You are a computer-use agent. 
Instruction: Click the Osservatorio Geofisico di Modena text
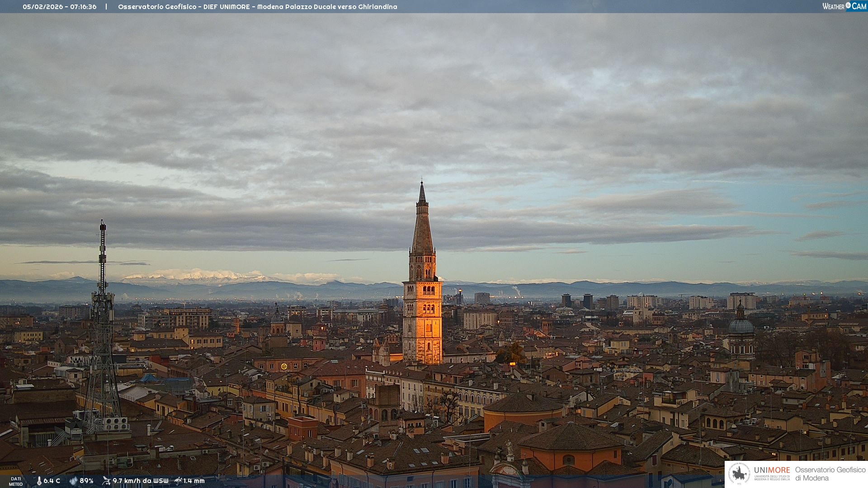point(830,474)
